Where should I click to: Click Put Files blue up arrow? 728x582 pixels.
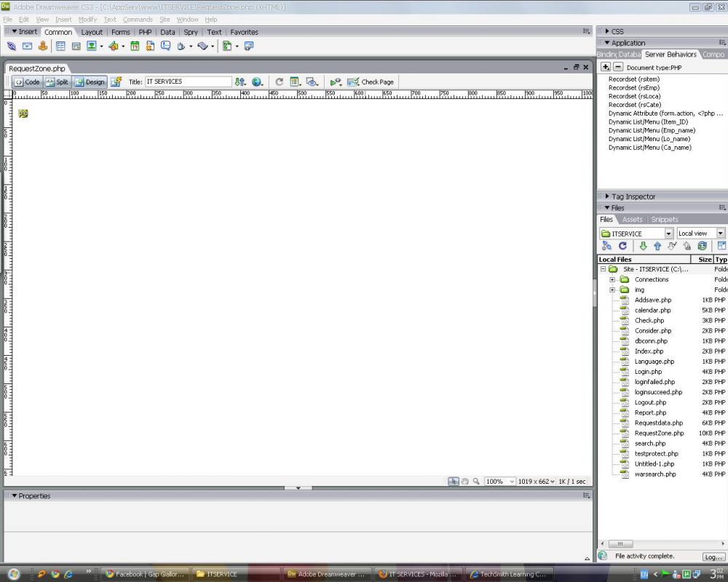(657, 247)
